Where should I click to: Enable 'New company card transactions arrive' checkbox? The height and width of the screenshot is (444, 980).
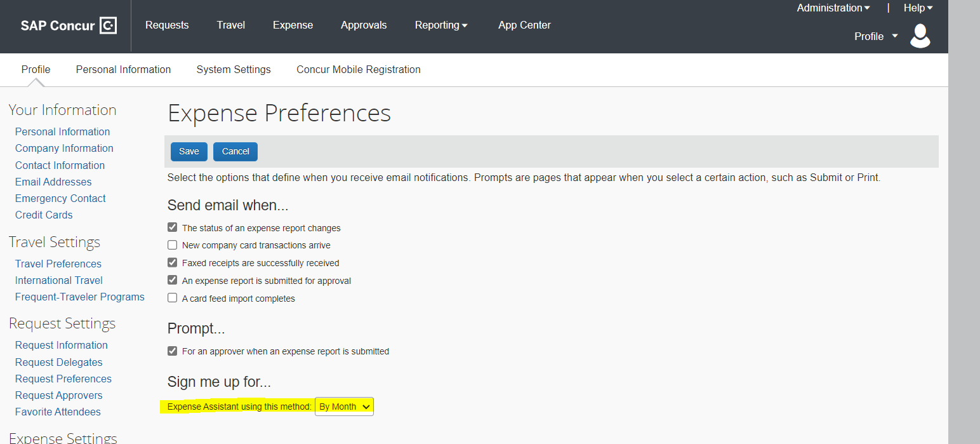[x=172, y=245]
